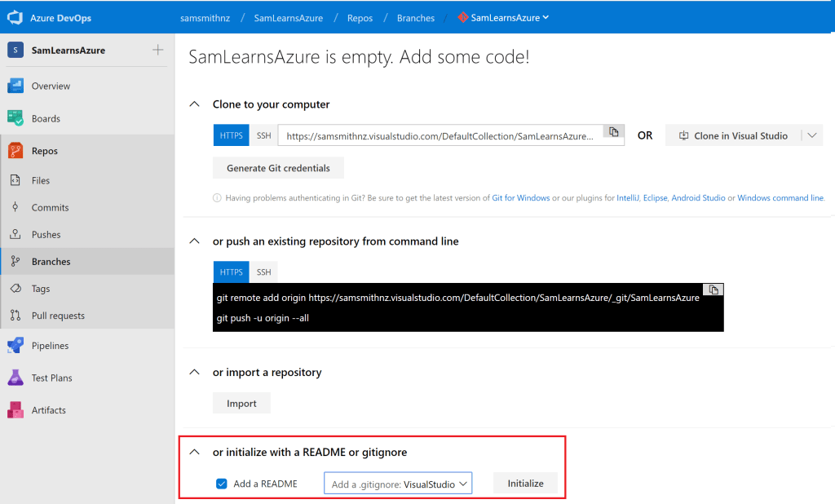Toggle the Add a README checkbox

pos(222,484)
